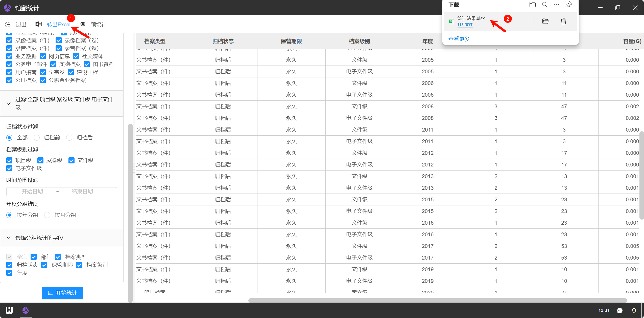The width and height of the screenshot is (644, 318).
Task: Click the exit (退出) icon
Action: (x=8, y=25)
